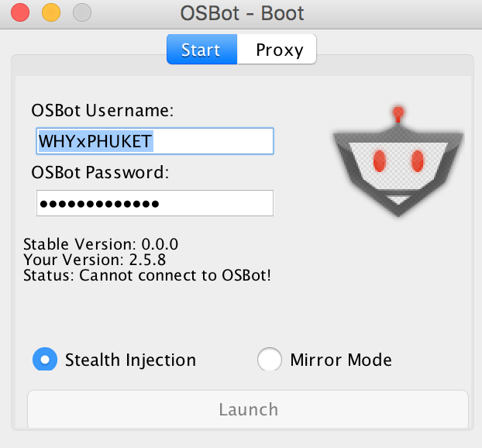The height and width of the screenshot is (448, 482).
Task: Click the robot's red antenna tip
Action: (398, 112)
